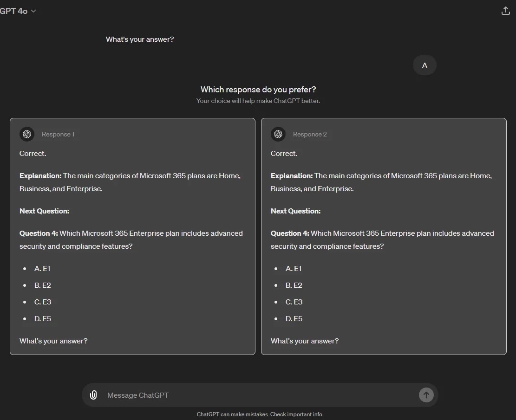
Task: Click the paperclip attach file icon
Action: click(93, 395)
